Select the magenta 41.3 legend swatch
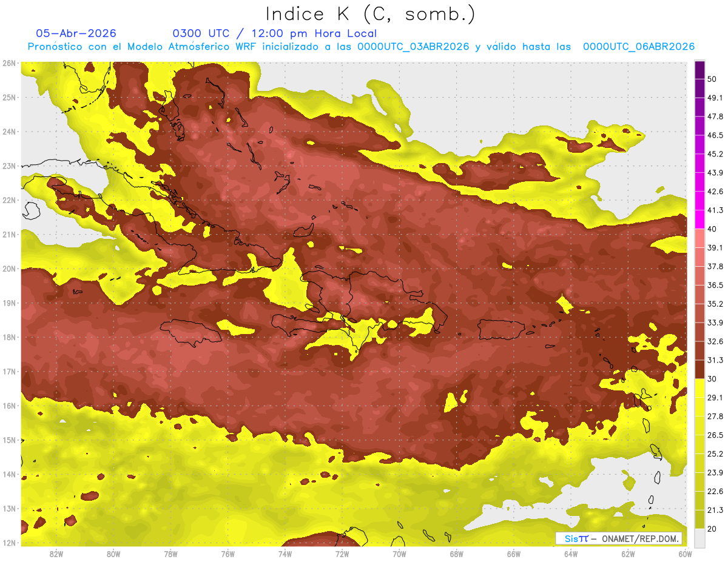Viewport: 728px width, 562px height. point(699,219)
